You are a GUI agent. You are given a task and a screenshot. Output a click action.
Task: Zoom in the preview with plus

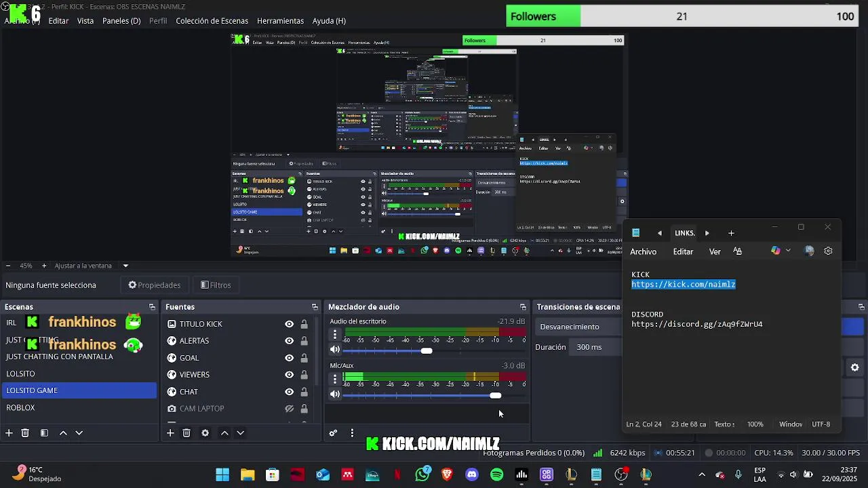tap(44, 266)
